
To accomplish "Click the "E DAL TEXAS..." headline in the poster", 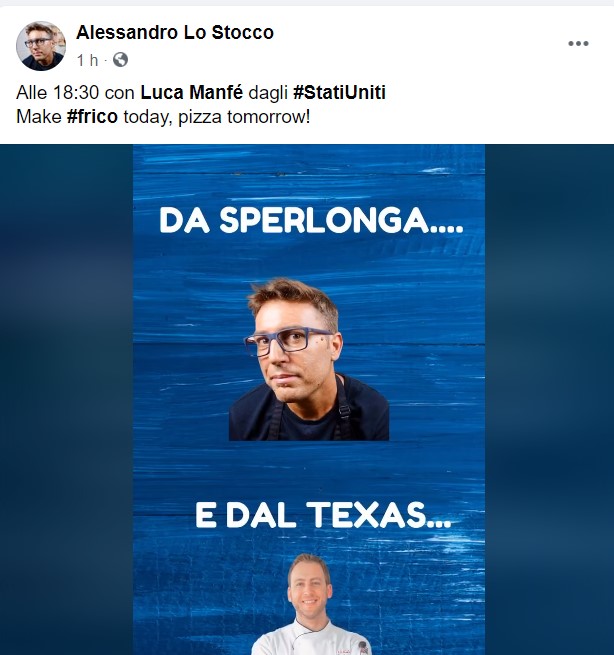I will [x=323, y=515].
